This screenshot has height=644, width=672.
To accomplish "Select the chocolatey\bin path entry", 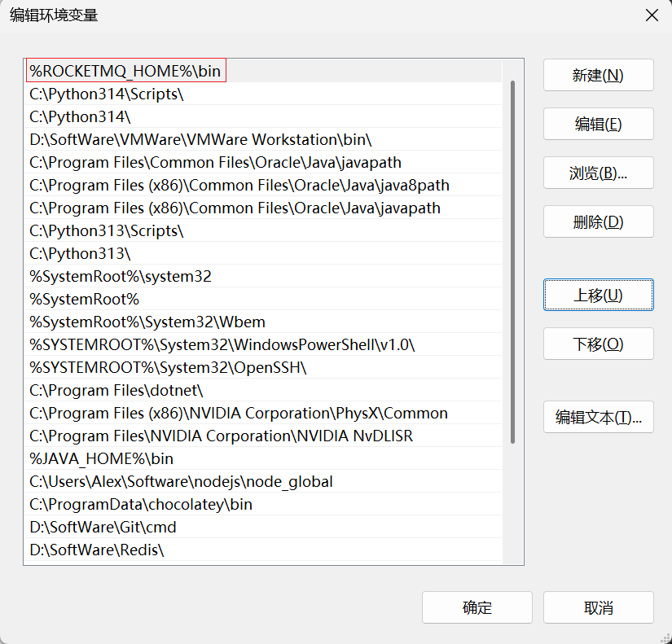I will pyautogui.click(x=141, y=504).
